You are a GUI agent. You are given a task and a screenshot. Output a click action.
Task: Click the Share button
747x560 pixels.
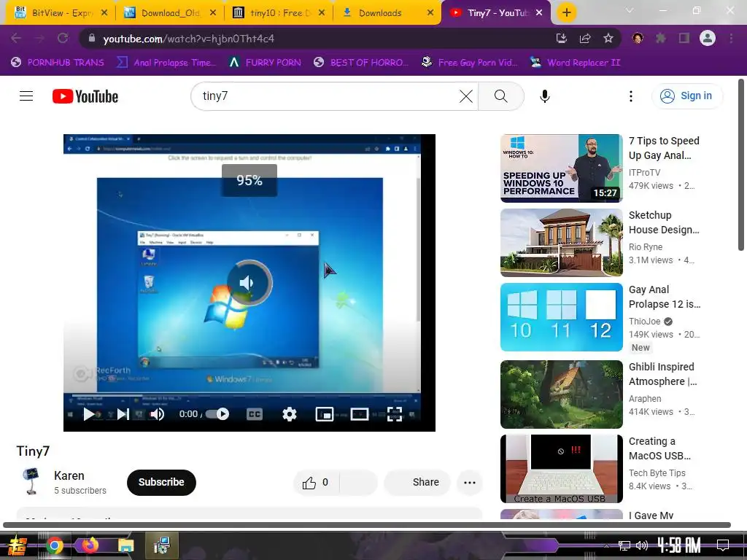click(417, 483)
